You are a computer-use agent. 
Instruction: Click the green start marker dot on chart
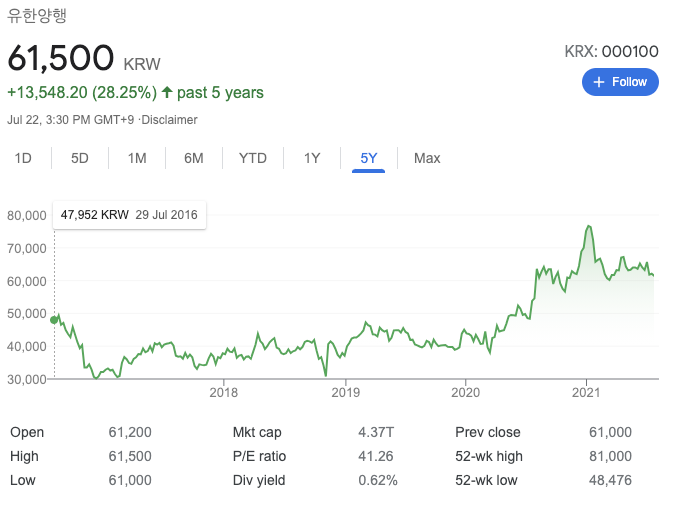tap(54, 320)
